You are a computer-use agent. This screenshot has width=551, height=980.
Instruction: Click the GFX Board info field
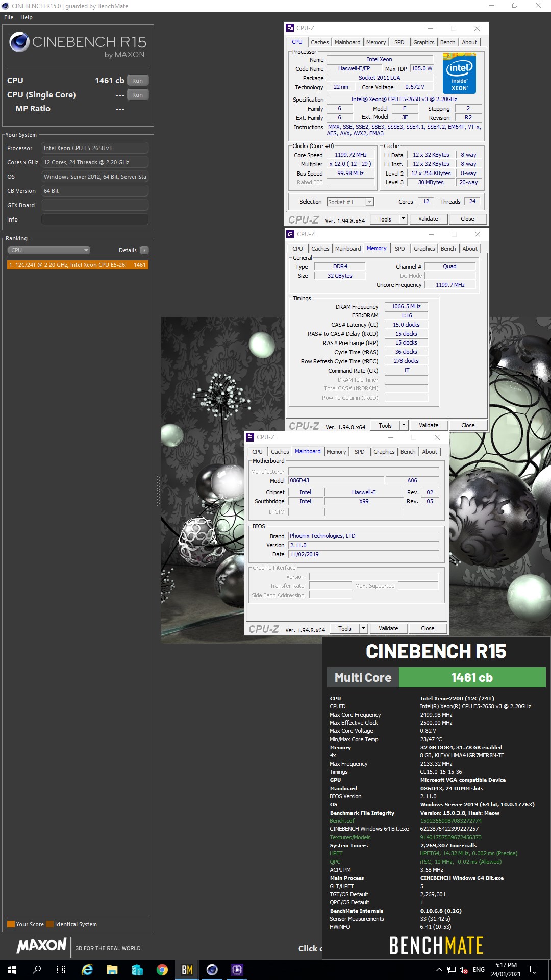(95, 205)
